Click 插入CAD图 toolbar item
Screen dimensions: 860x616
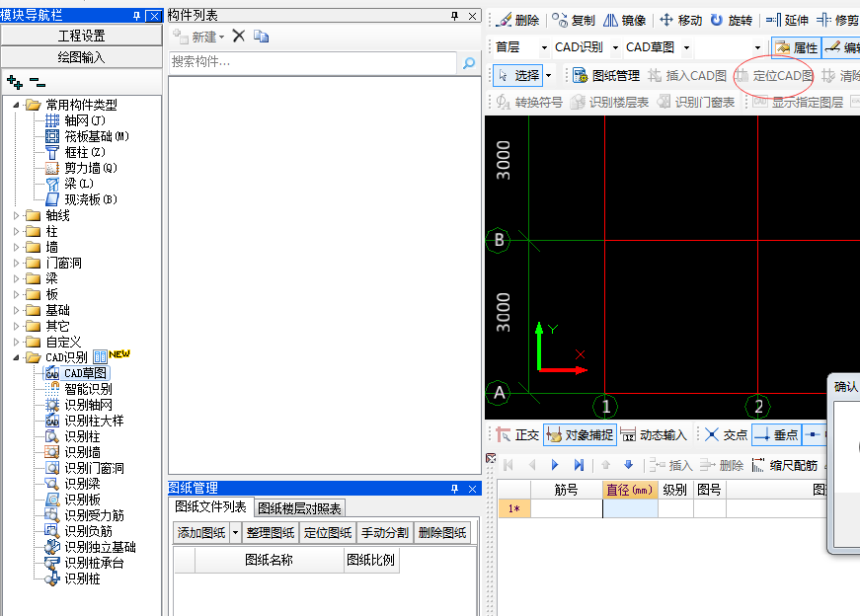point(686,76)
